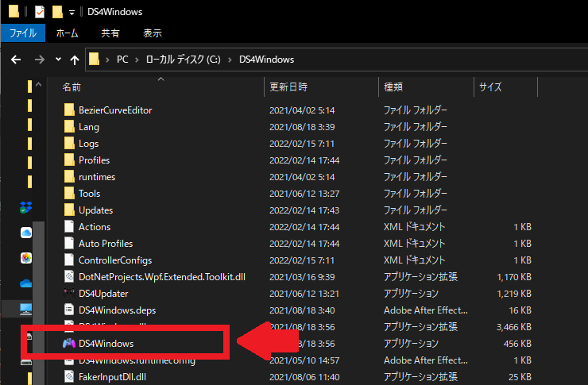Open the ファイル ribbon tab
The width and height of the screenshot is (588, 385).
tap(23, 33)
